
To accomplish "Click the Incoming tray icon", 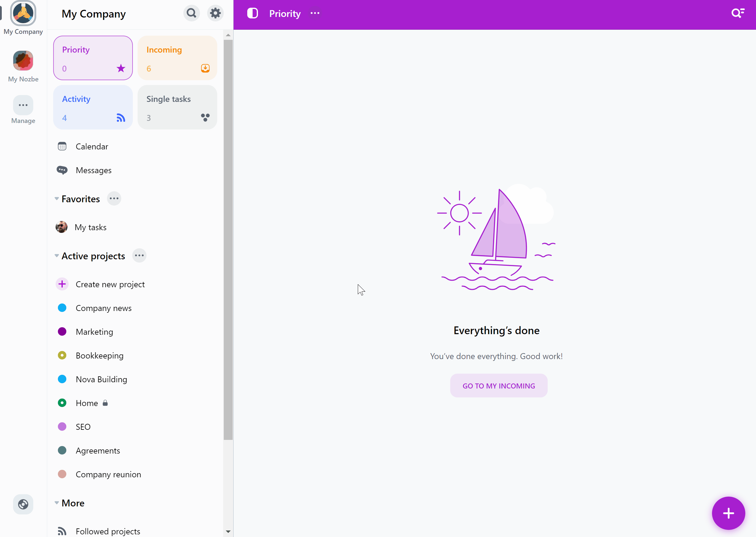I will 205,69.
